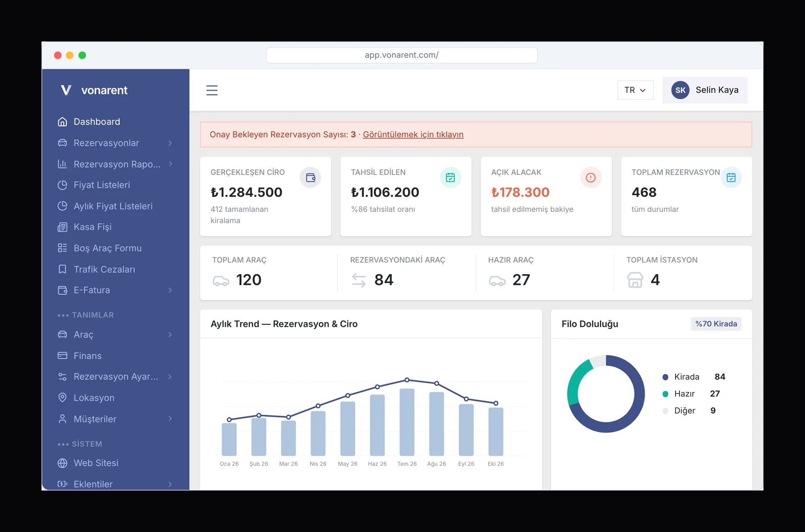Click the browser address bar
The width and height of the screenshot is (805, 532).
point(402,55)
